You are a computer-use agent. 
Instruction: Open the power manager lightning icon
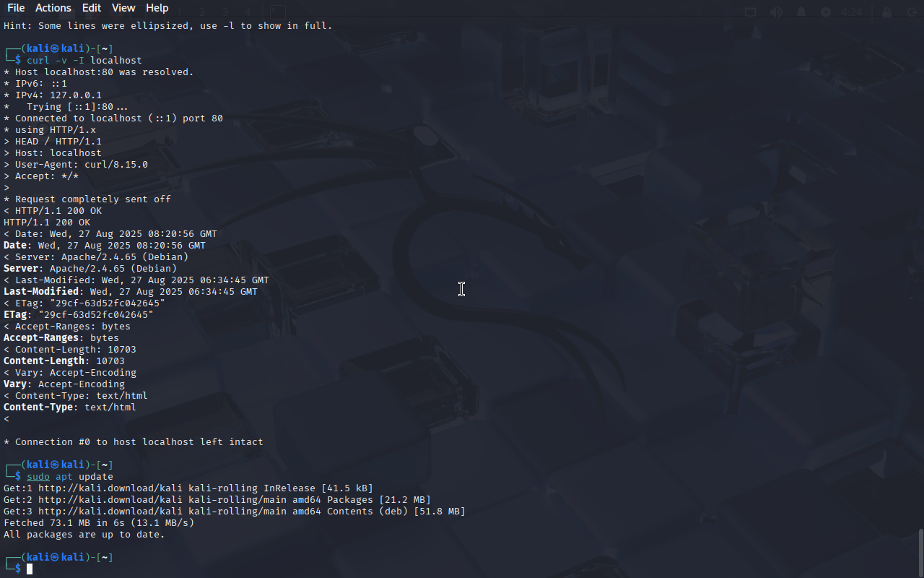coord(826,12)
